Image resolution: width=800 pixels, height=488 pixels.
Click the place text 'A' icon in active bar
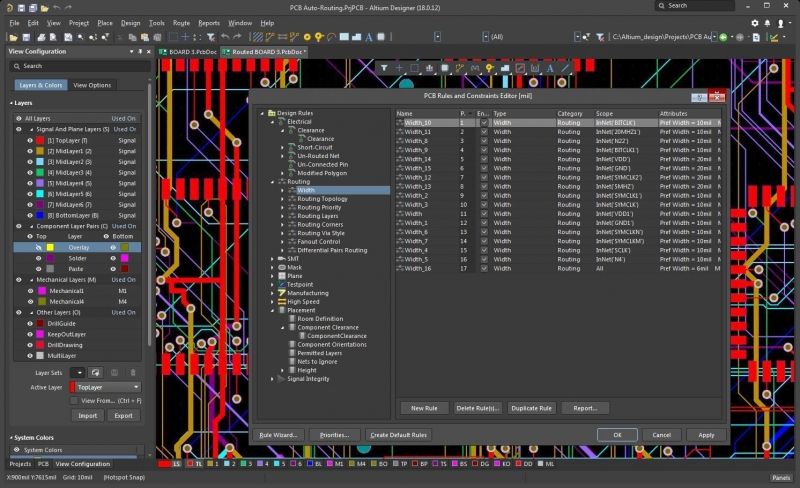pyautogui.click(x=550, y=68)
